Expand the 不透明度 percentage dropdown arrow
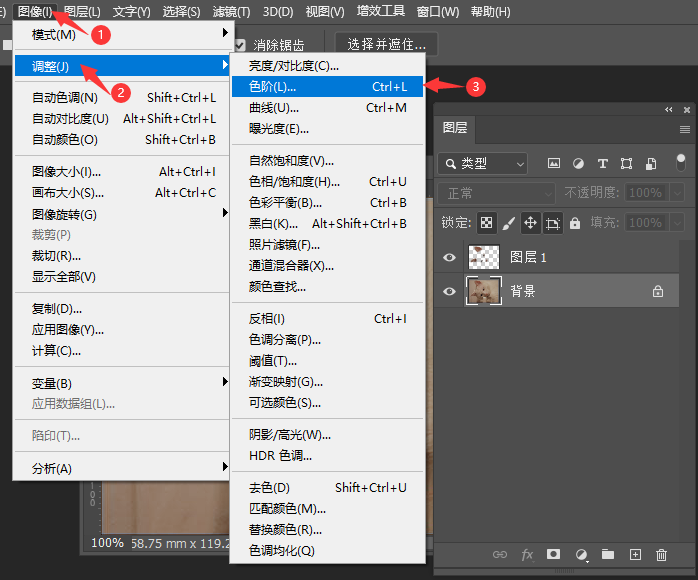 pyautogui.click(x=677, y=193)
